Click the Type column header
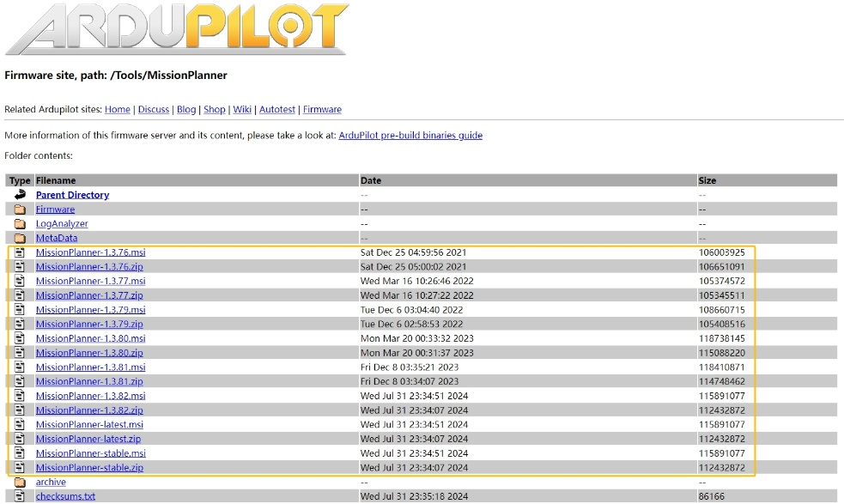This screenshot has height=504, width=844. pyautogui.click(x=20, y=180)
